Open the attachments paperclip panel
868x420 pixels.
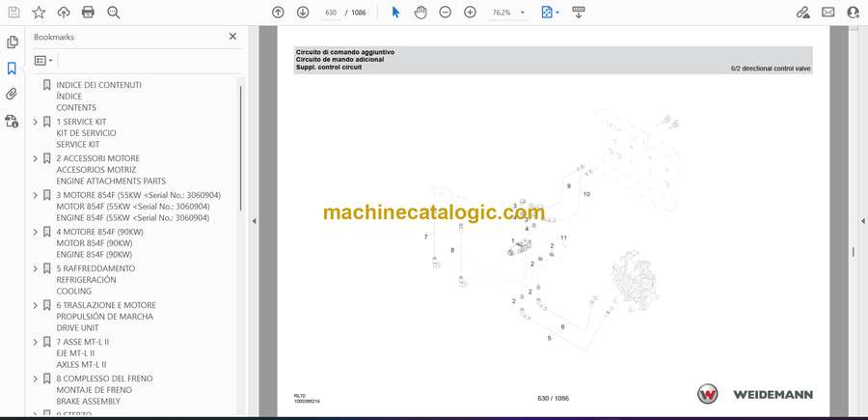(12, 94)
